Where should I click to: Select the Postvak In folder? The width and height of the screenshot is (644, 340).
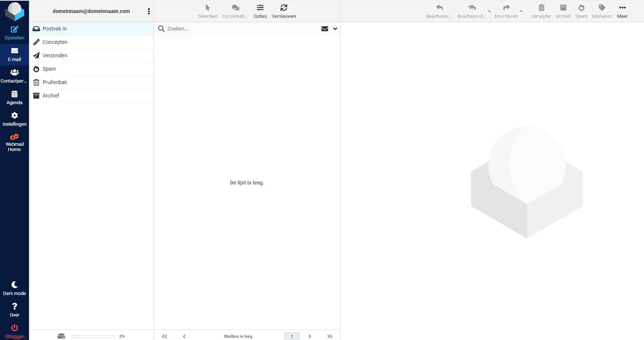[91, 29]
